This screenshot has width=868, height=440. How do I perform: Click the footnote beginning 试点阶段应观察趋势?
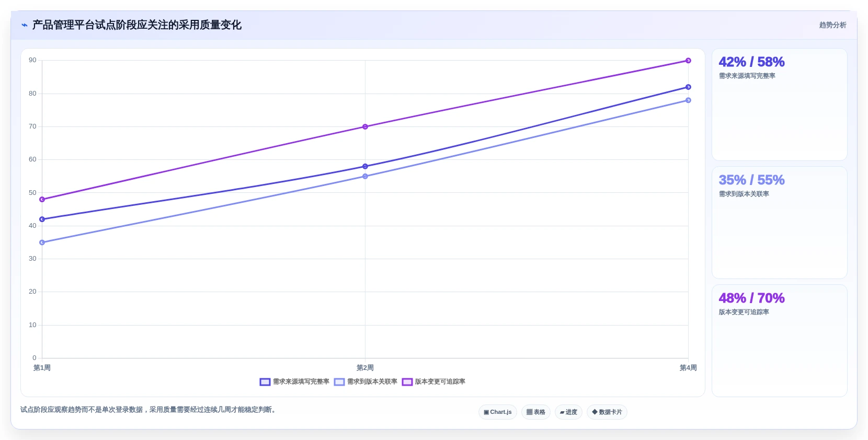[x=148, y=410]
